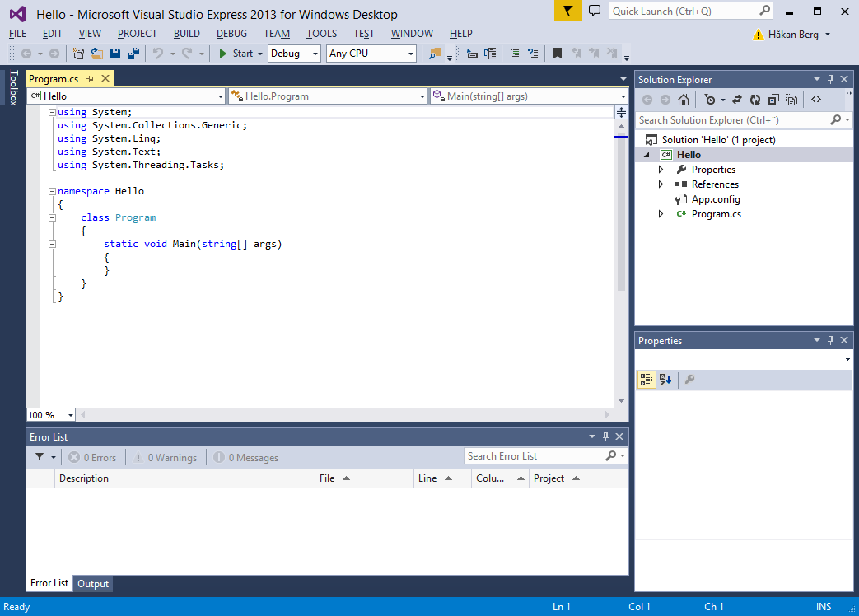This screenshot has width=859, height=616.
Task: Collapse All in Solution Explorer
Action: [773, 100]
